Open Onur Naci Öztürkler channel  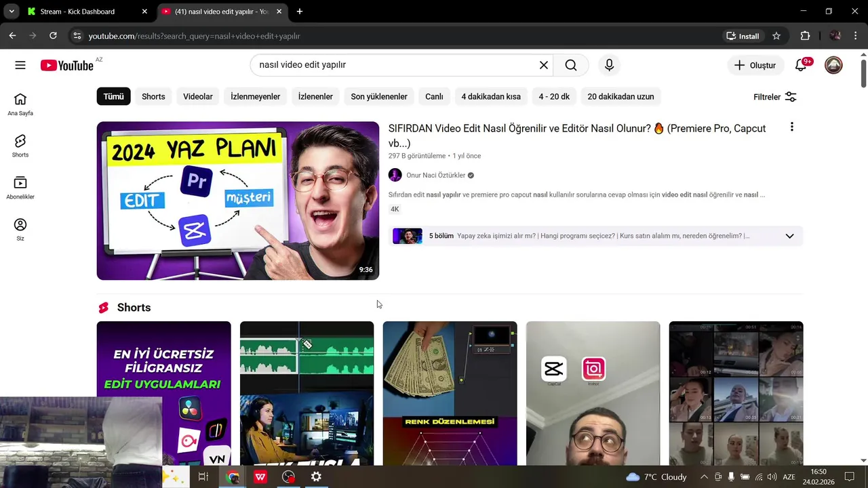pos(435,176)
